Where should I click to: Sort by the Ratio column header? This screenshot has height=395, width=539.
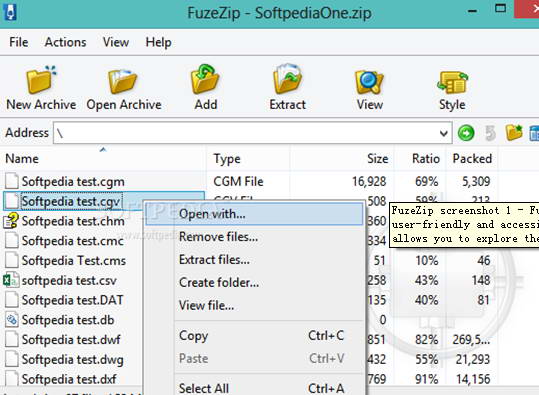[x=420, y=158]
